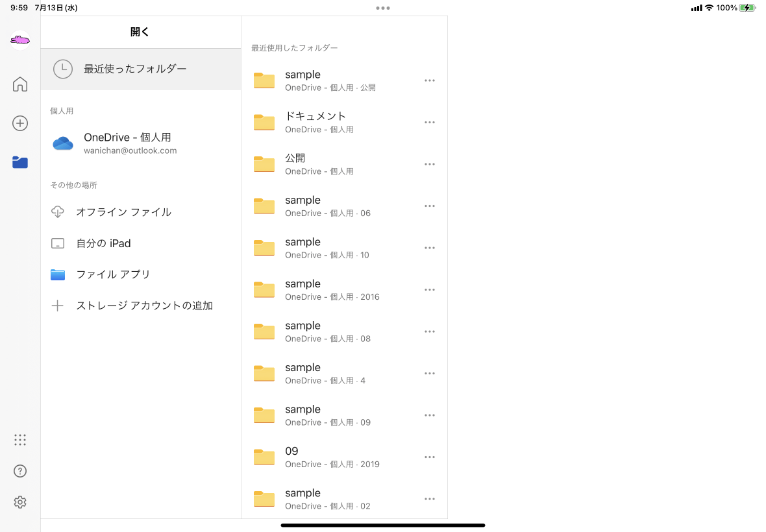Open Help via the question mark icon
Viewport: 766px width, 532px height.
point(20,471)
